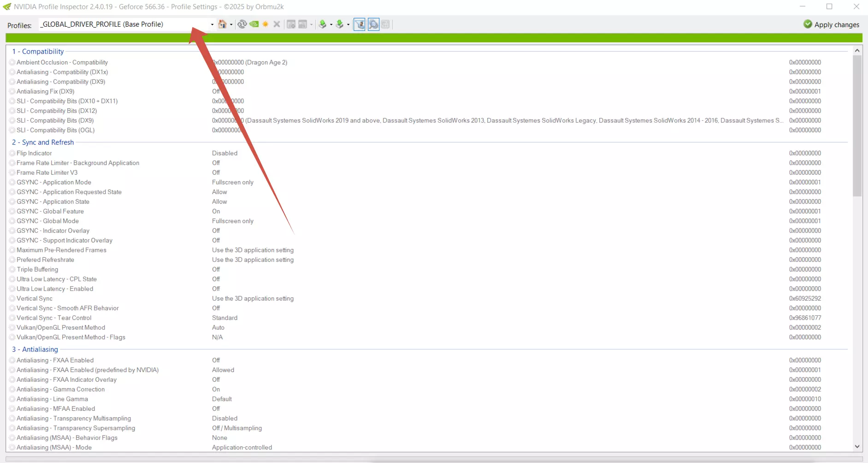Viewport: 868px width, 463px height.
Task: Click the orange sun icon to create a new profile
Action: (x=266, y=24)
